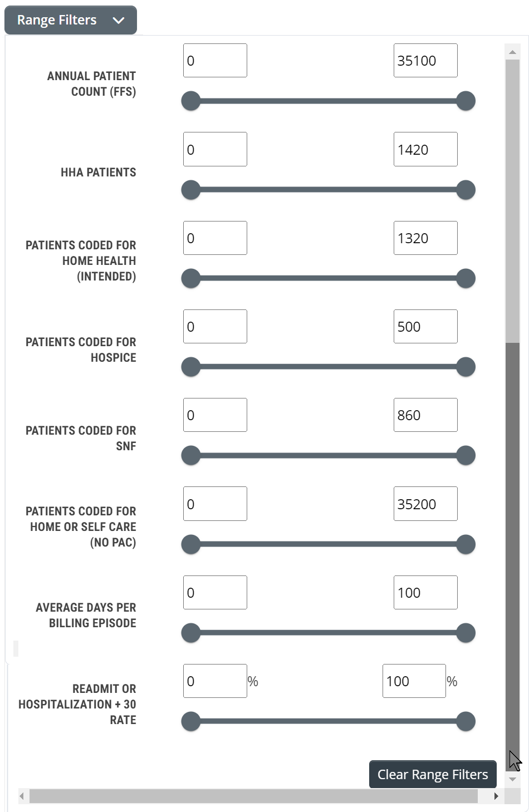Select the SNF maximum input showing 860
Screen dimensions: 529x812
tap(425, 415)
